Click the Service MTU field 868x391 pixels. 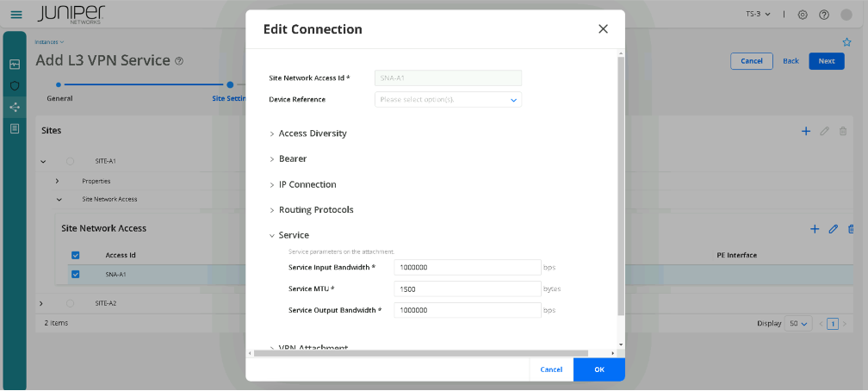[x=468, y=289]
